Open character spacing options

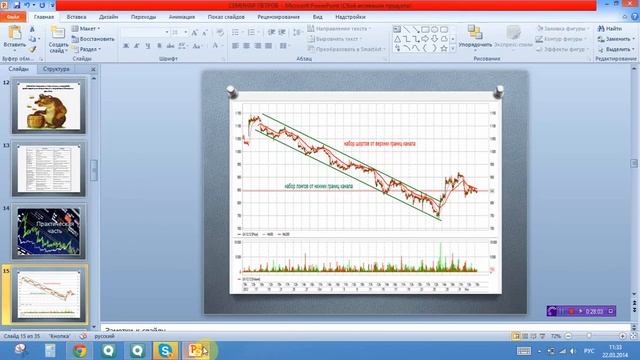pyautogui.click(x=183, y=46)
